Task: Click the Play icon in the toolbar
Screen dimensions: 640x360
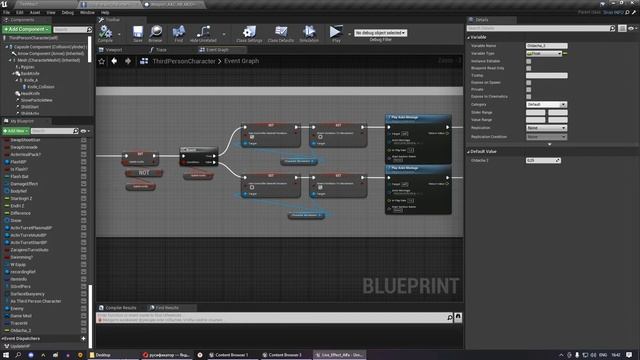Action: point(336,32)
